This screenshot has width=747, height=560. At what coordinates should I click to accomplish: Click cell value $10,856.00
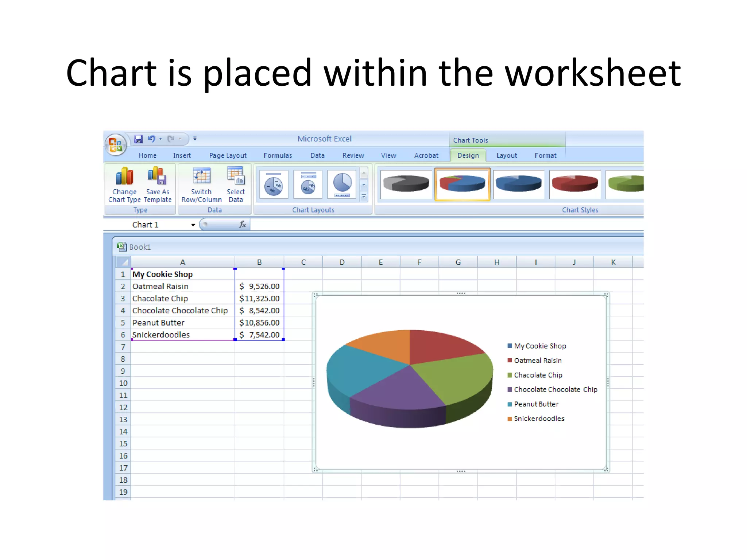(x=259, y=323)
